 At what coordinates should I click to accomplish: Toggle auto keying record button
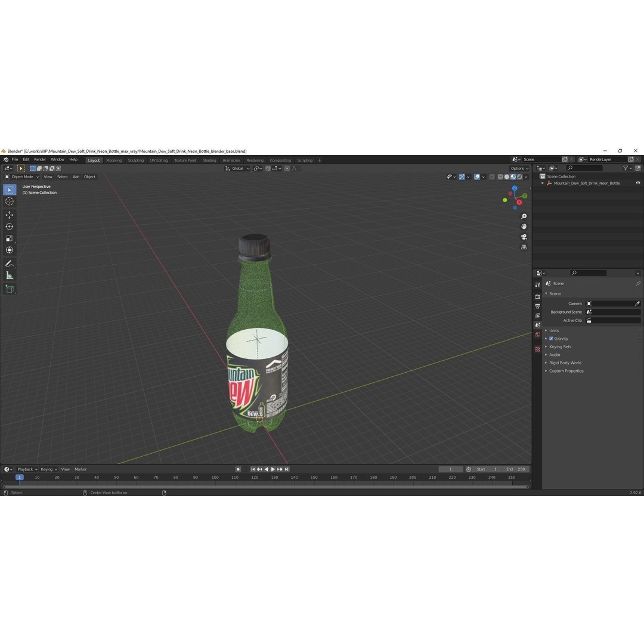pos(238,469)
